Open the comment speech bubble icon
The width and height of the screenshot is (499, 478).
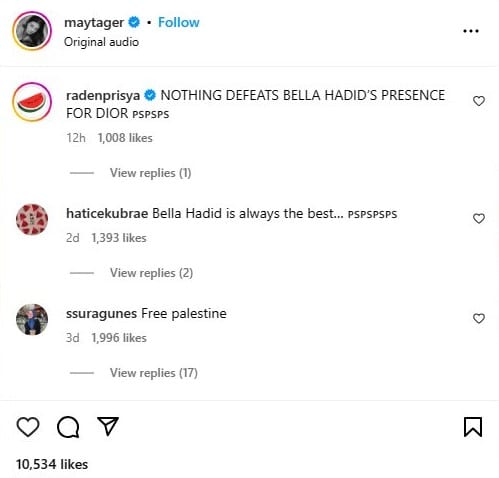pos(68,427)
